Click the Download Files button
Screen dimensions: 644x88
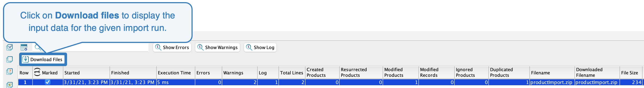click(43, 59)
